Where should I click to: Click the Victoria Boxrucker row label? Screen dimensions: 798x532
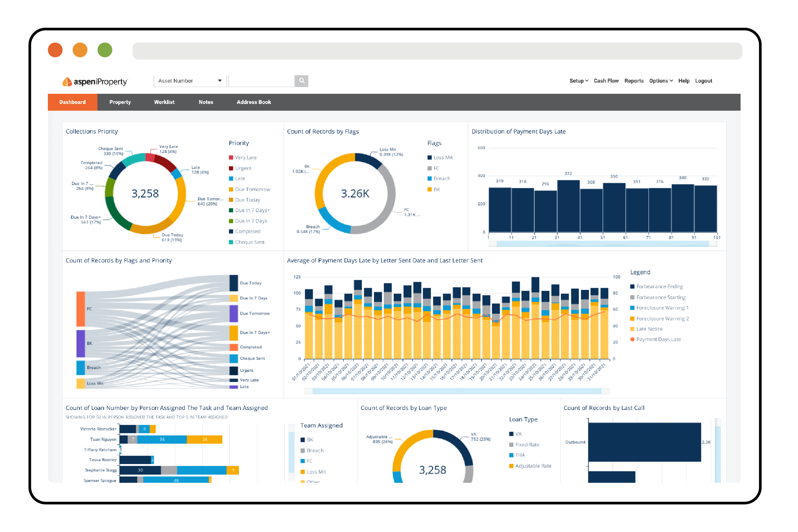pyautogui.click(x=99, y=429)
